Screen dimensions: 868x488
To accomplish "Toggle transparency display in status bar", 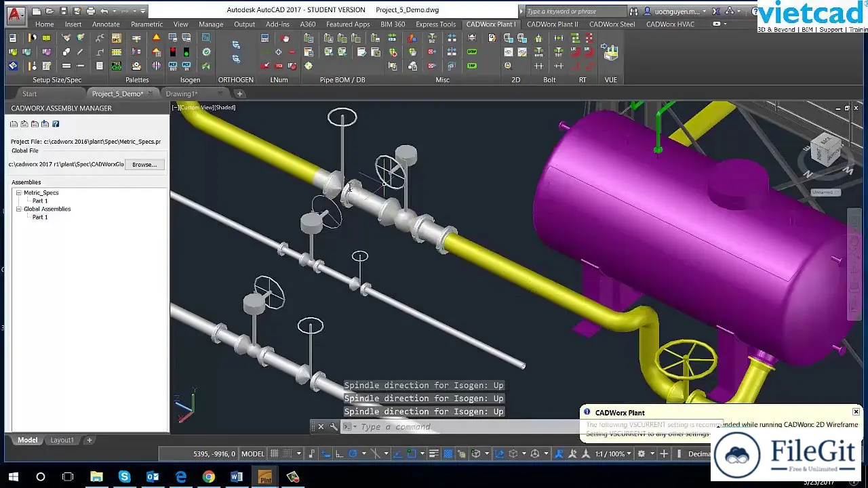I will coord(448,453).
